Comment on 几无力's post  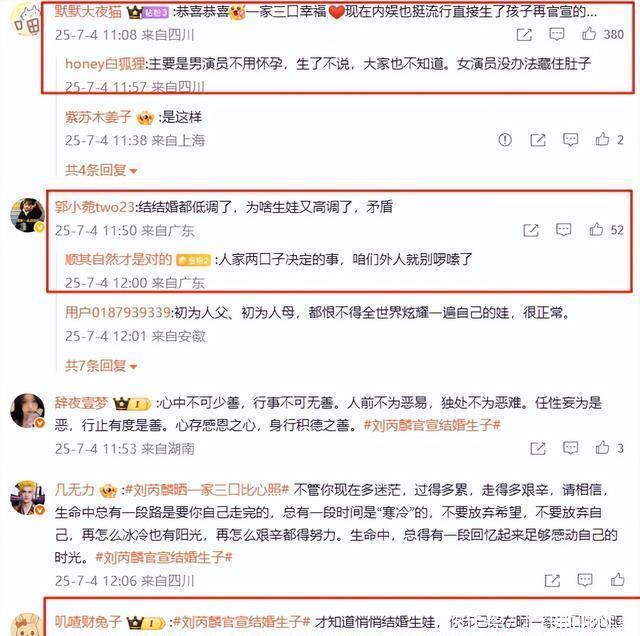pos(584,580)
